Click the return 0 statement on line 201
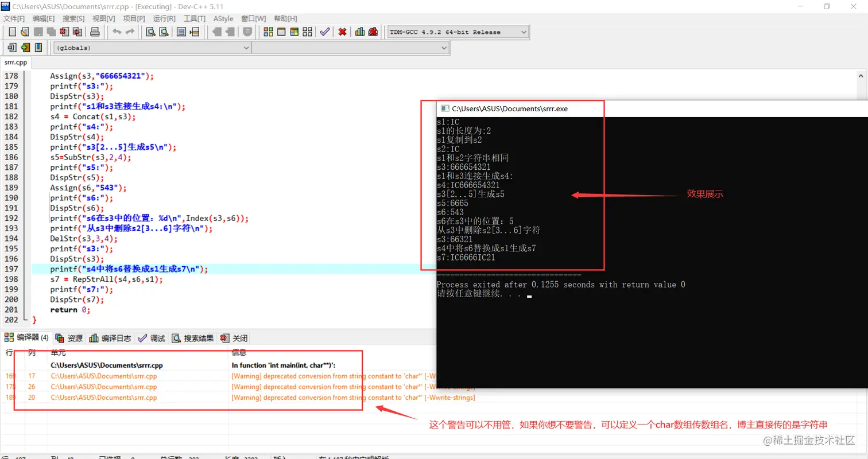 (70, 310)
